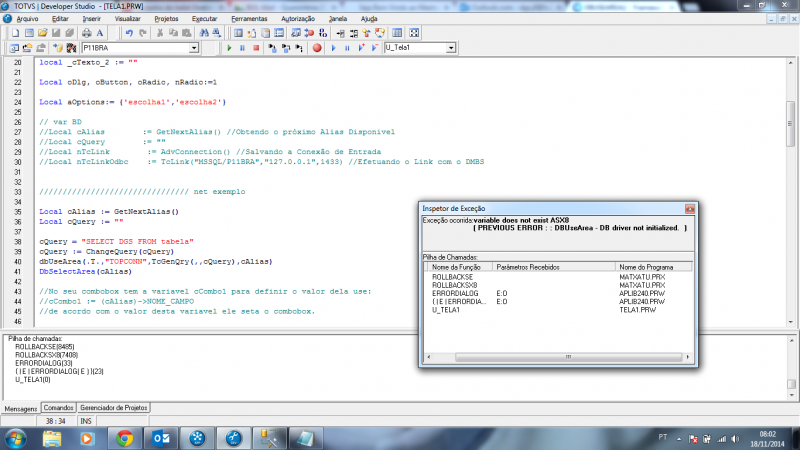Image resolution: width=800 pixels, height=450 pixels.
Task: Switch to the Comandos tab
Action: 58,408
